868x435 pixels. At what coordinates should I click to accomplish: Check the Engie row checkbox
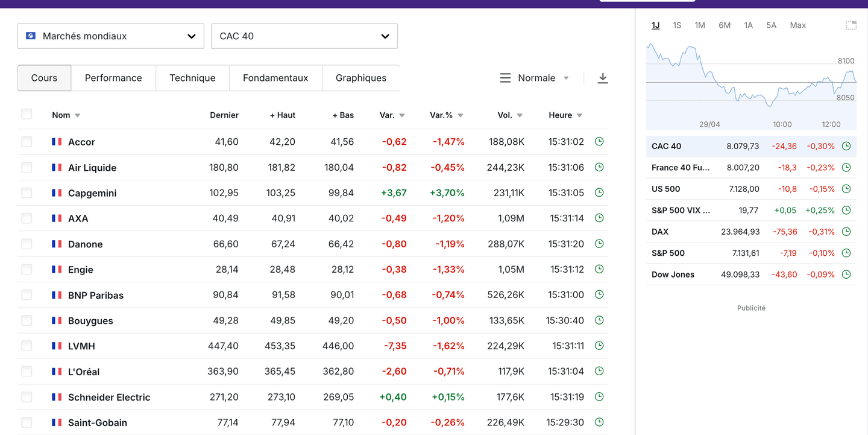[27, 269]
